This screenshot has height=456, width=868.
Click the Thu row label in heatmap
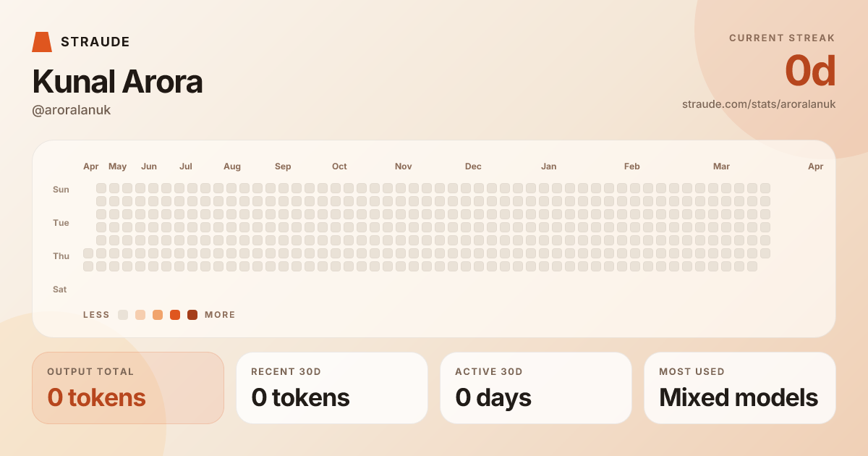61,256
